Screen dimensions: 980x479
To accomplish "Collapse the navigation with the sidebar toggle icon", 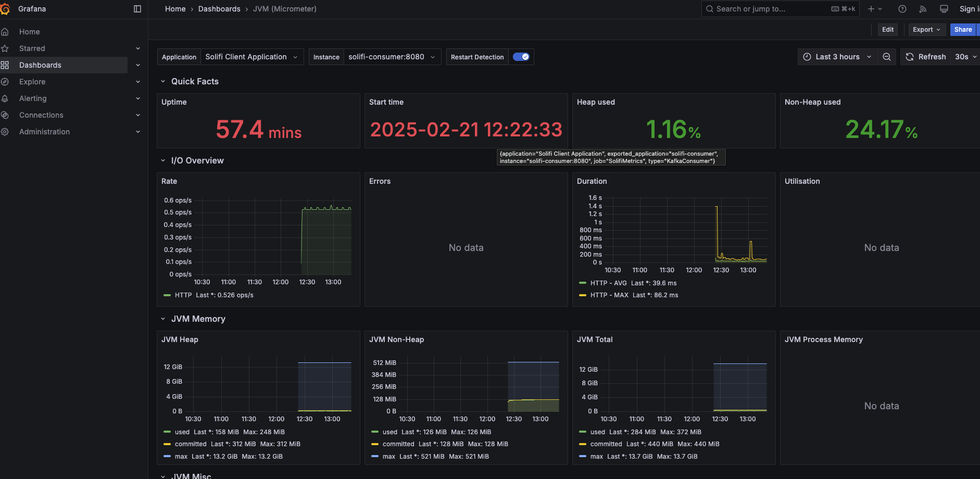I will [x=137, y=8].
